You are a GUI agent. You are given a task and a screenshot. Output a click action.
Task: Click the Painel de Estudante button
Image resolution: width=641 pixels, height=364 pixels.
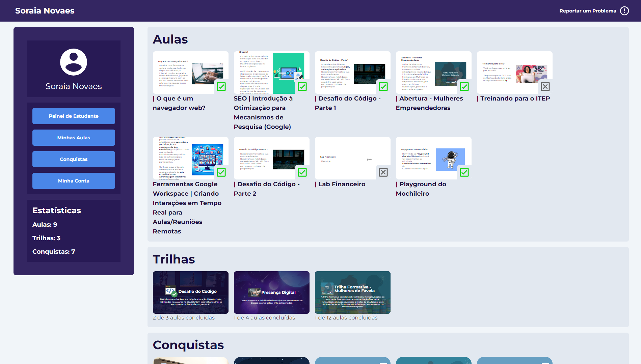coord(74,116)
